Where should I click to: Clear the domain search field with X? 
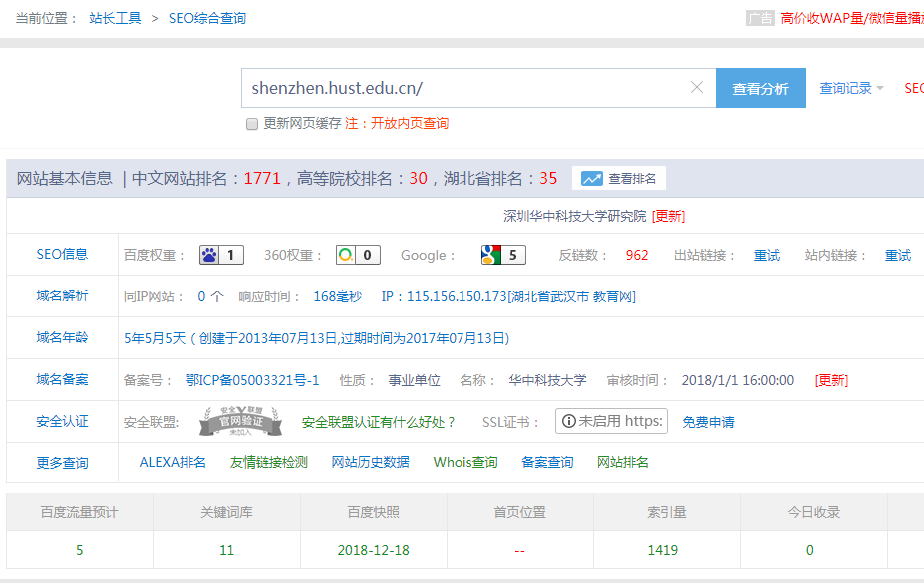click(x=696, y=87)
